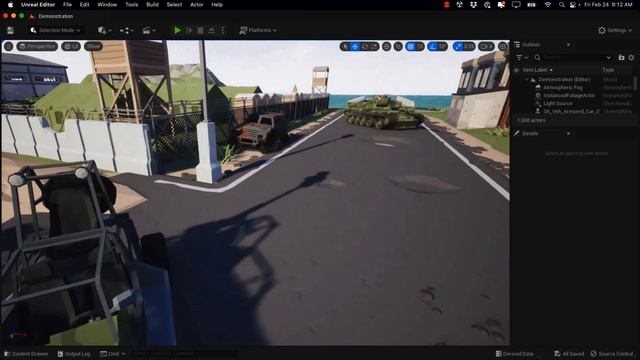Screen dimensions: 640x360
Task: Close the Outliner tab
Action: coord(568,44)
